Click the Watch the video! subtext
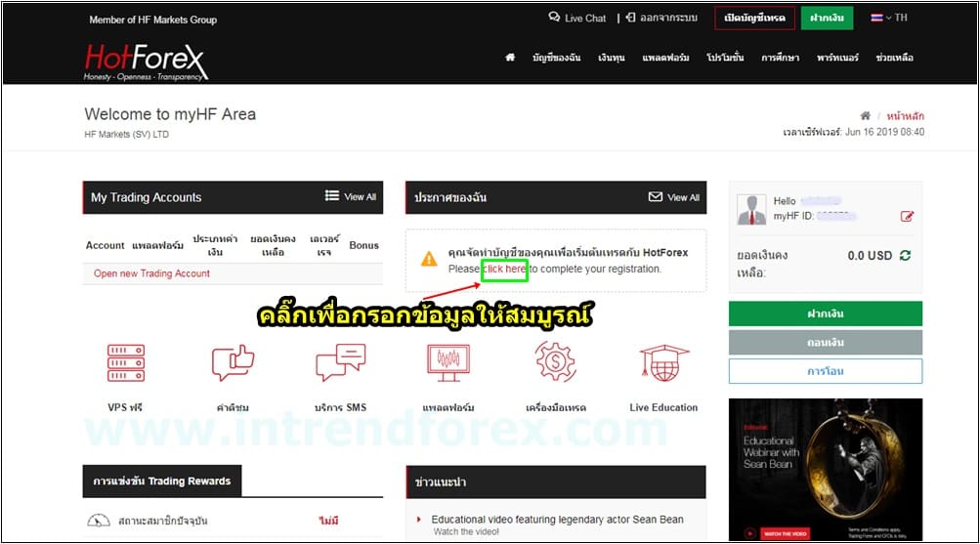The image size is (980, 544). 466,532
